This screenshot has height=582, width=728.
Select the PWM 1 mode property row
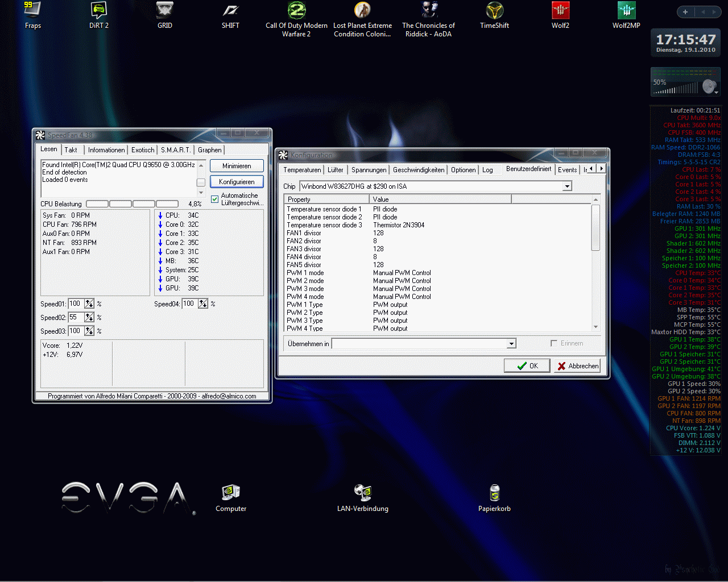(x=438, y=273)
